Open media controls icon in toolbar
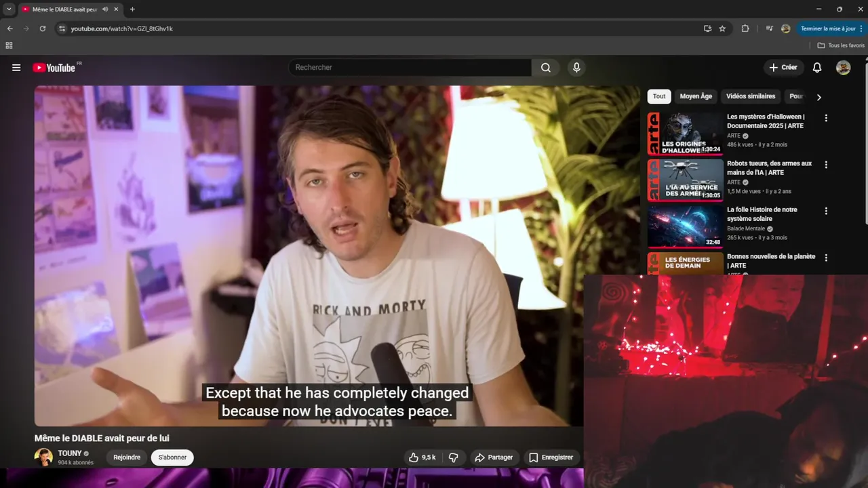Viewport: 868px width, 488px height. pos(769,28)
